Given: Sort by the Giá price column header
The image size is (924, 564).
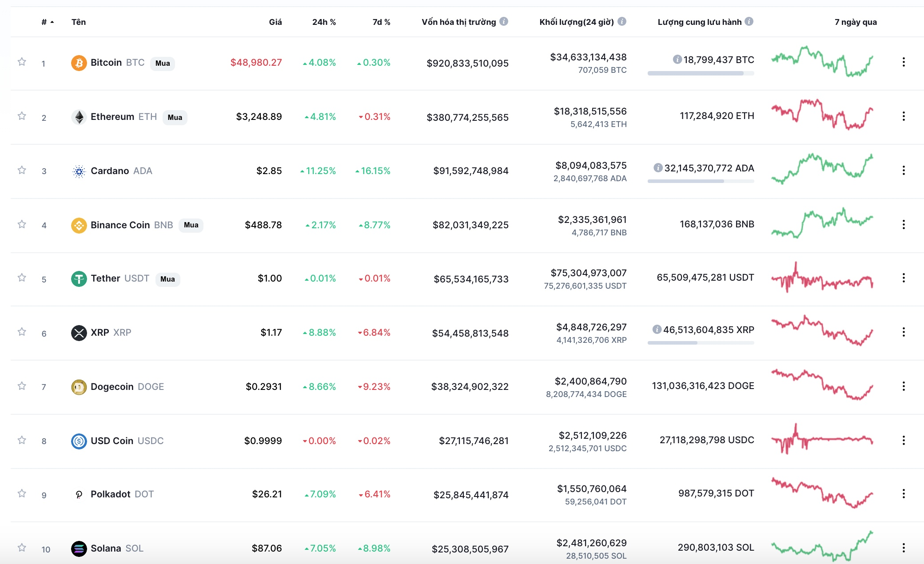Looking at the screenshot, I should pyautogui.click(x=275, y=22).
